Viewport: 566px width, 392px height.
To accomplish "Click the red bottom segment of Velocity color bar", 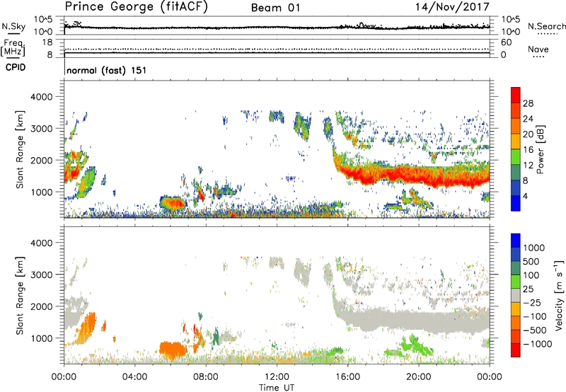I will [x=516, y=350].
